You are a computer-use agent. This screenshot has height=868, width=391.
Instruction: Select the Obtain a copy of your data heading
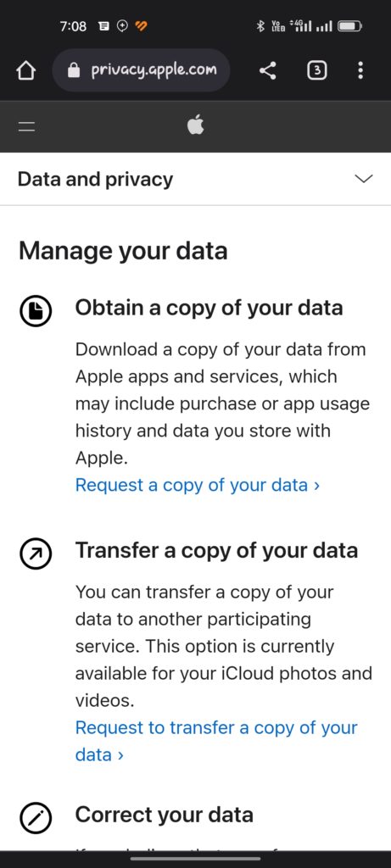coord(209,308)
